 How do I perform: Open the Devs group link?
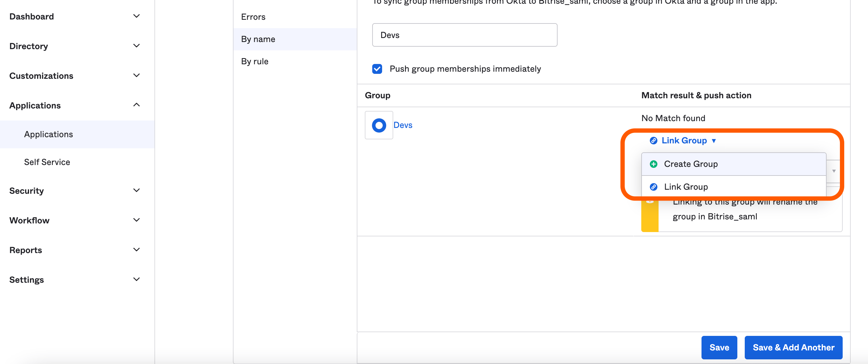(x=403, y=125)
